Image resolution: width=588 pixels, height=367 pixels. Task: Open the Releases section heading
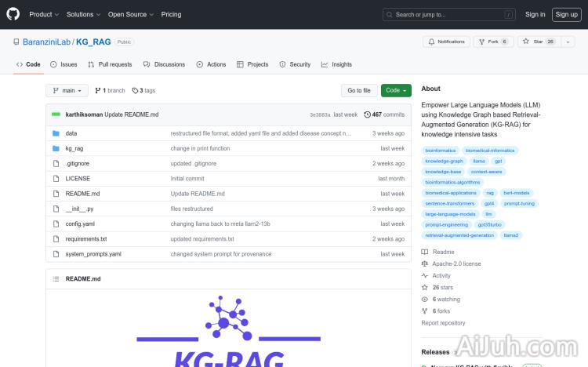(435, 352)
